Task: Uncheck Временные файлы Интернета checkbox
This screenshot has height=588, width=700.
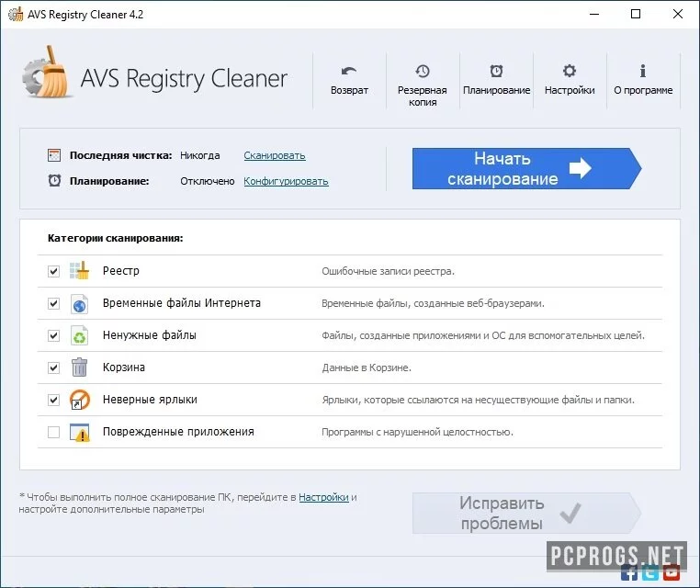Action: [53, 303]
